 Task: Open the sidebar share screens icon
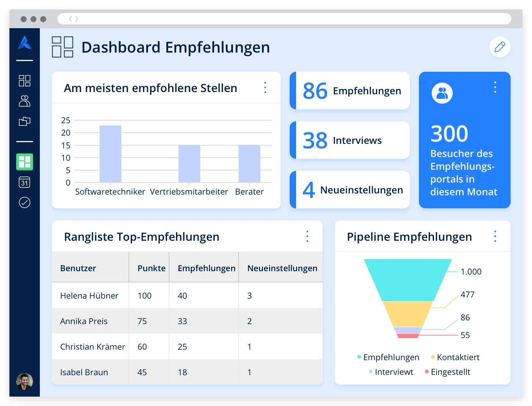tap(24, 121)
